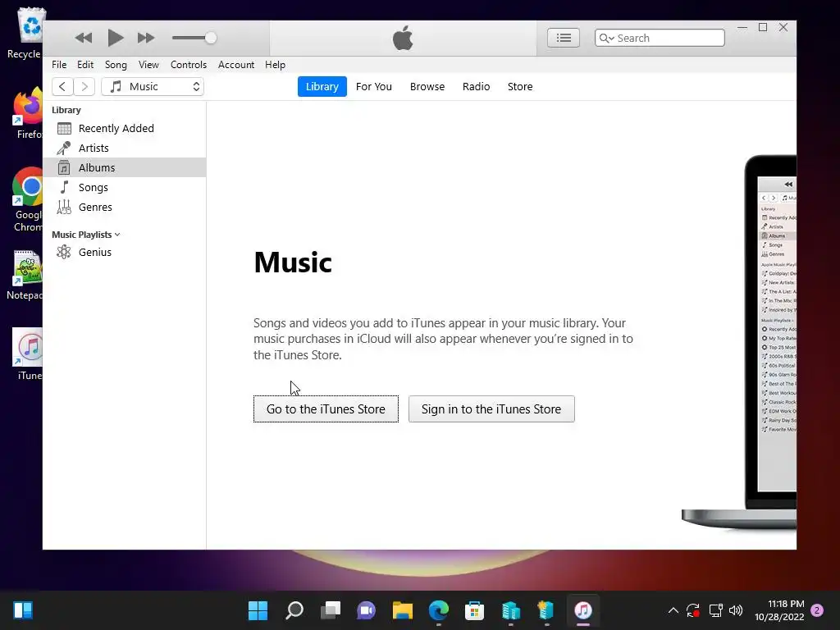Click the rewind previous track button
The width and height of the screenshot is (840, 630).
pyautogui.click(x=84, y=38)
